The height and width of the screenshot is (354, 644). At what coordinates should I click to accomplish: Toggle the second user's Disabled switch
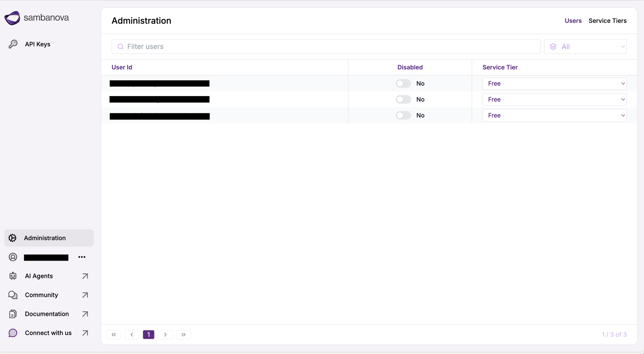pos(403,99)
